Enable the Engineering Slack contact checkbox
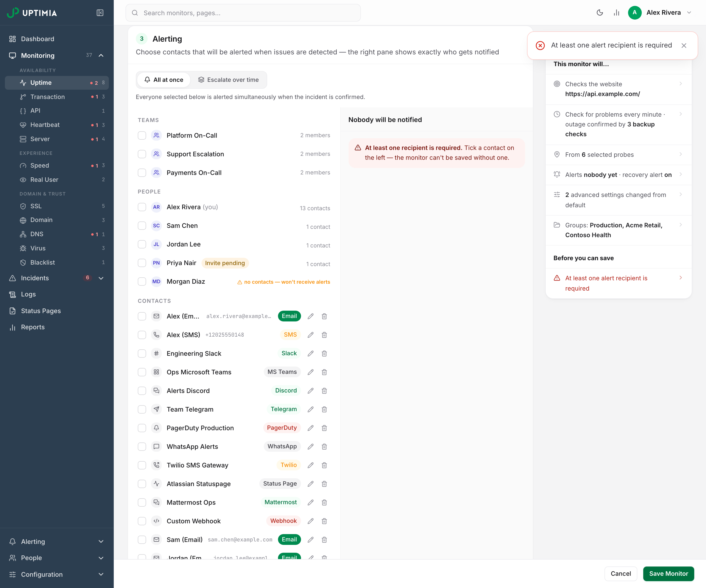This screenshot has height=588, width=706. point(142,354)
